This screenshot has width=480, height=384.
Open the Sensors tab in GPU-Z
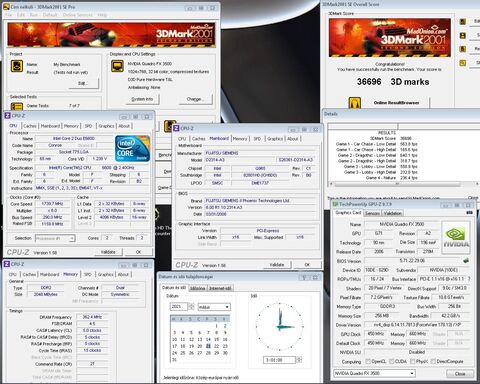point(372,213)
